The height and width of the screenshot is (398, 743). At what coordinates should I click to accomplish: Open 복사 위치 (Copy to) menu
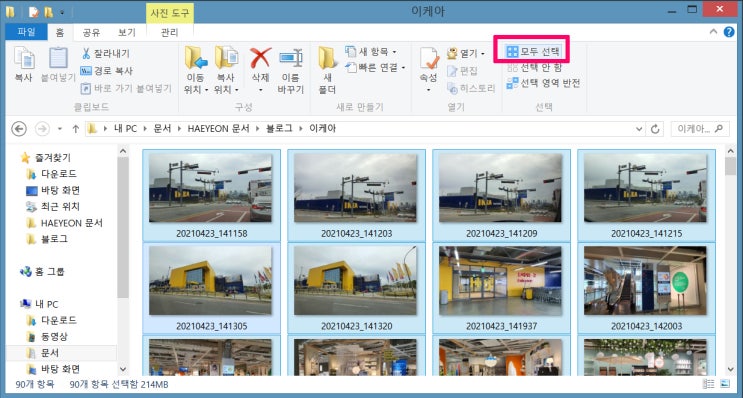click(226, 70)
